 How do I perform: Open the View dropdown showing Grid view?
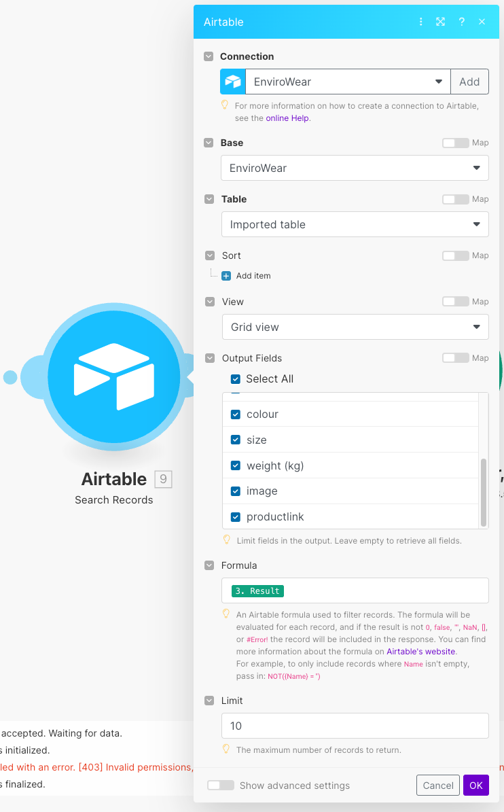click(x=355, y=327)
